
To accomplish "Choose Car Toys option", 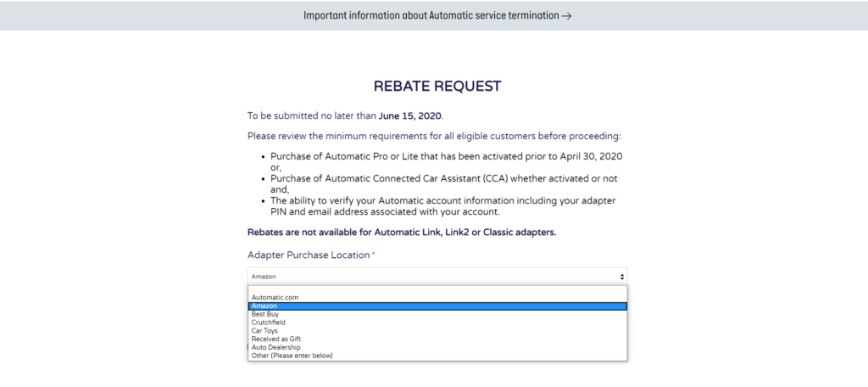I will coord(437,331).
